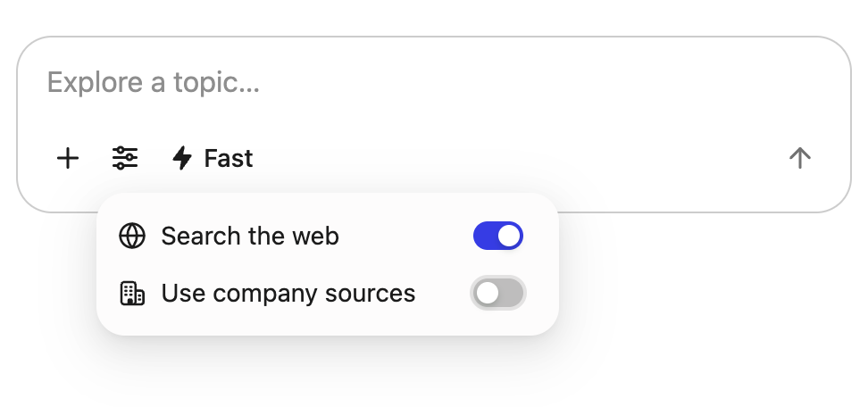Viewport: 868px width, 407px height.
Task: Click the plus icon to add attachment
Action: tap(68, 159)
